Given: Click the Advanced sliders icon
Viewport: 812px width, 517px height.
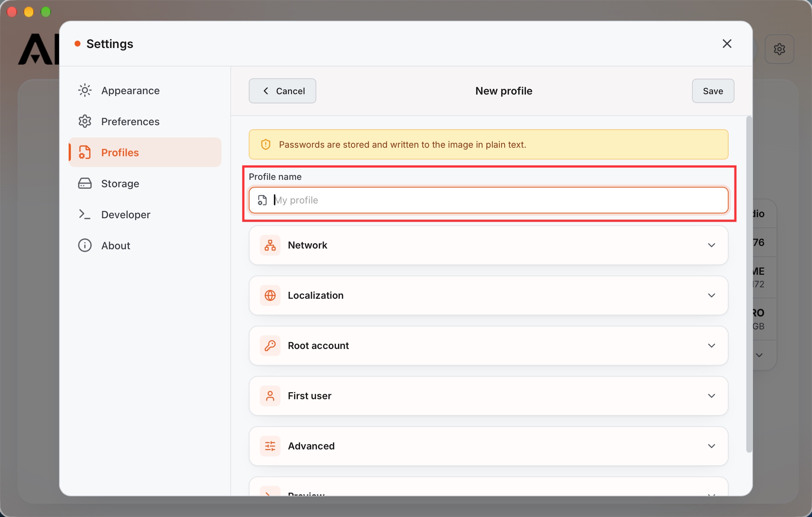Looking at the screenshot, I should coord(270,446).
